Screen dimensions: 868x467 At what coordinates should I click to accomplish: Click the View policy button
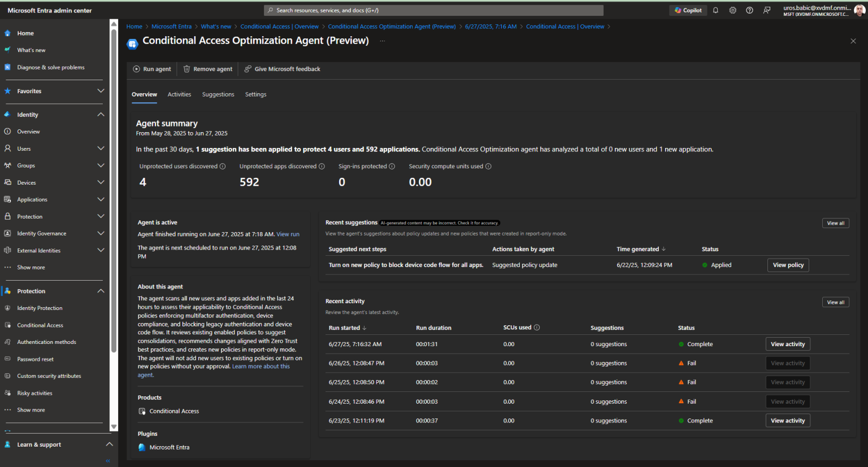[x=788, y=264]
